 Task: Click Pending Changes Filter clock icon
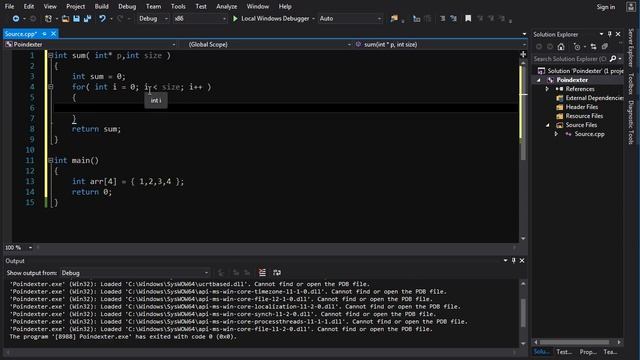[577, 47]
